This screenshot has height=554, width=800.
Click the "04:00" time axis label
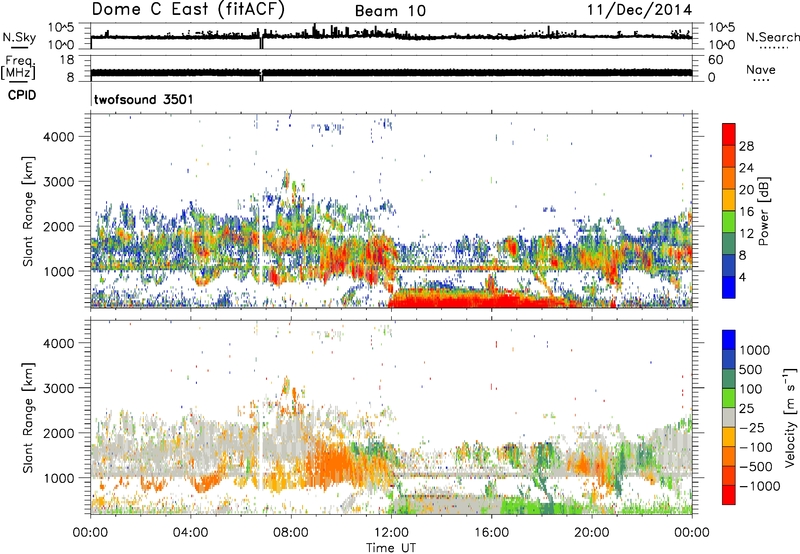(191, 533)
